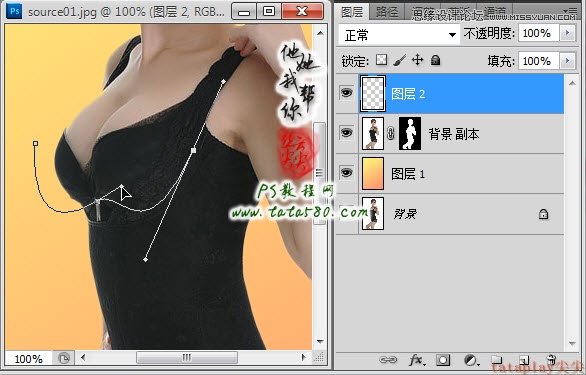Click the document's horizontal scrollbar thumb

tap(186, 357)
